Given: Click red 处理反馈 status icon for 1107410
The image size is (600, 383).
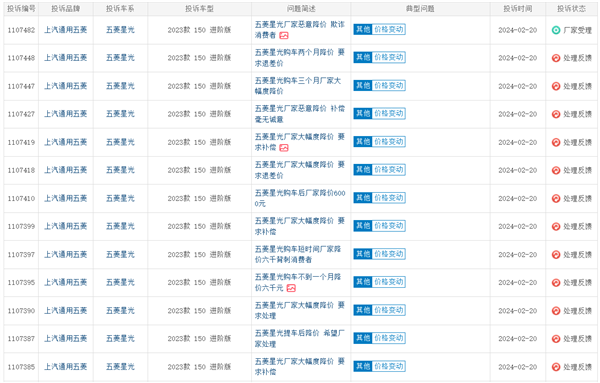Looking at the screenshot, I should 556,199.
